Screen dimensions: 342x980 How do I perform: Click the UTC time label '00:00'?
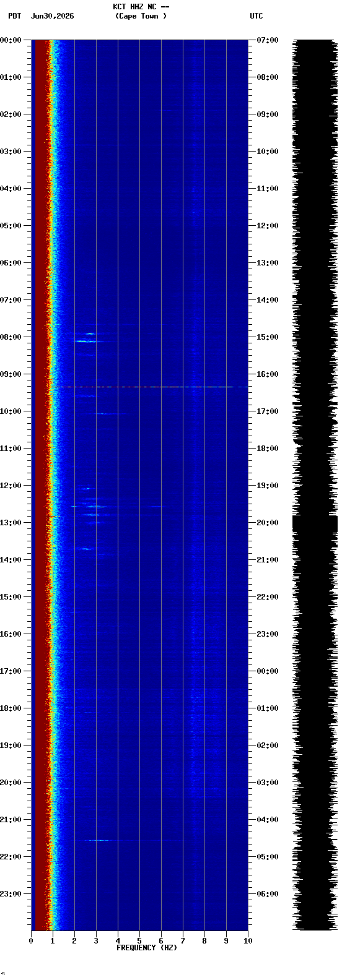[x=268, y=671]
